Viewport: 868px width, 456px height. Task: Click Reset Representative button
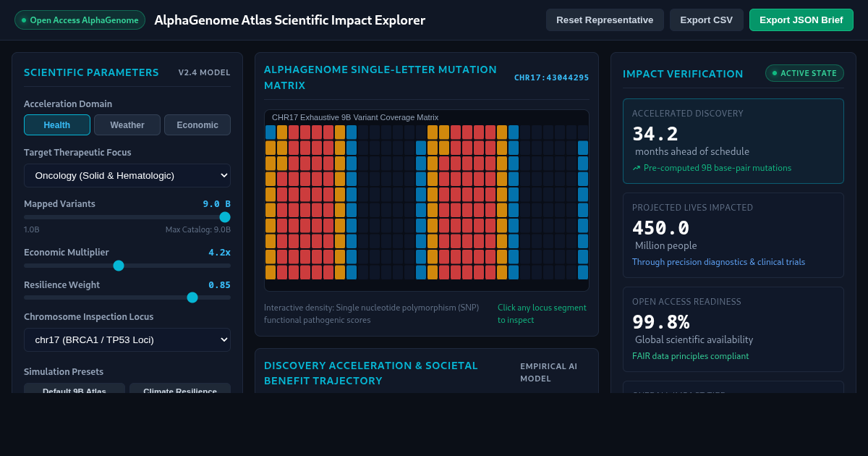click(x=605, y=20)
